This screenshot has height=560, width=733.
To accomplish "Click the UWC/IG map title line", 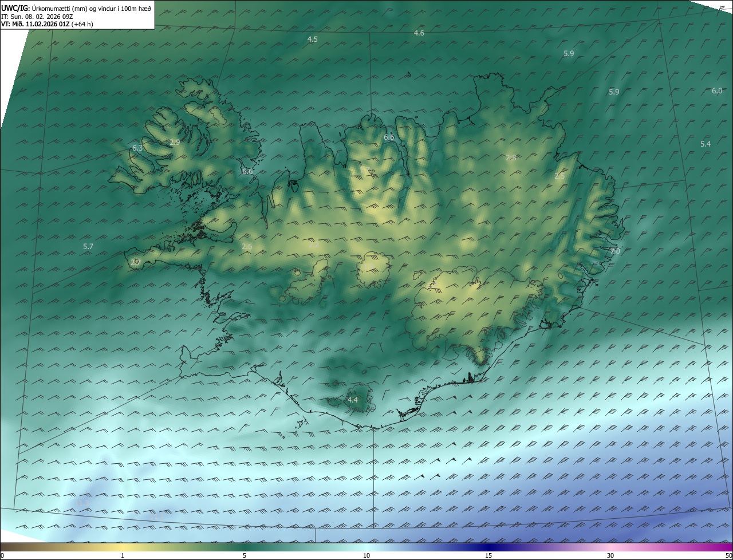I will click(x=76, y=8).
